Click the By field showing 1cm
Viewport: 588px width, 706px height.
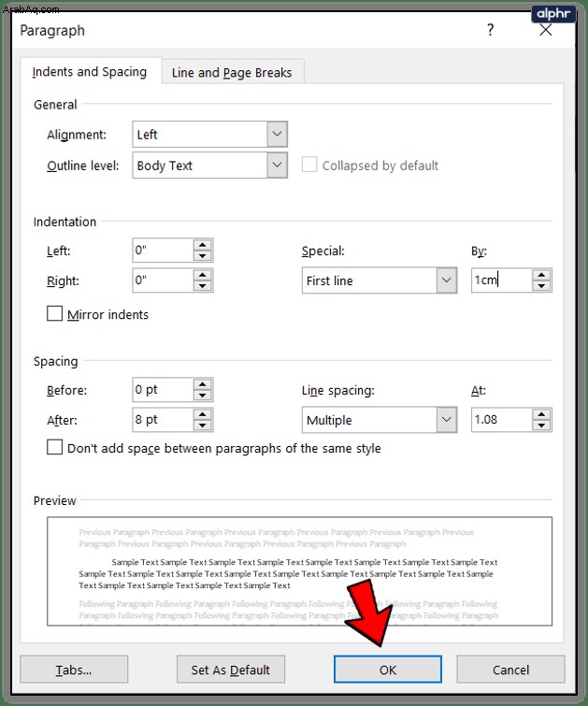(502, 280)
